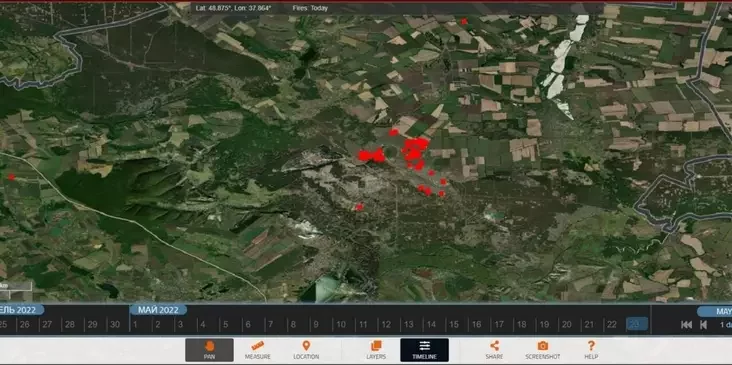This screenshot has width=732, height=365.
Task: Take a map Screenshot with camera icon
Action: point(542,350)
